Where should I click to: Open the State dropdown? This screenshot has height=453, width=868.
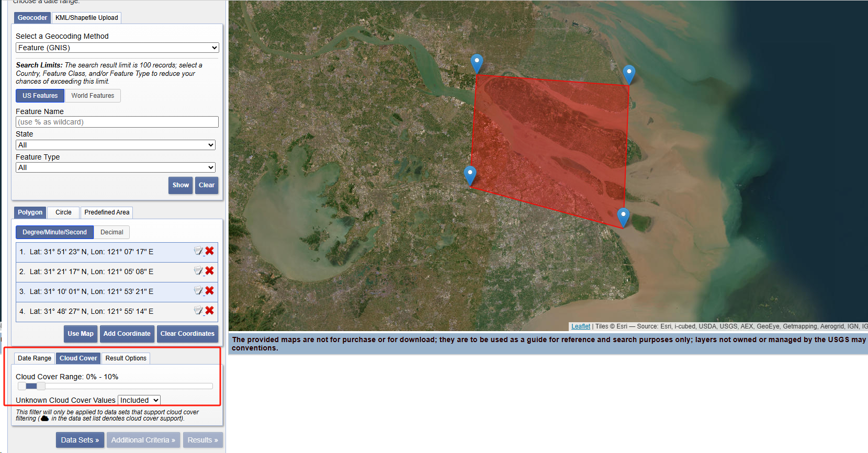(116, 145)
